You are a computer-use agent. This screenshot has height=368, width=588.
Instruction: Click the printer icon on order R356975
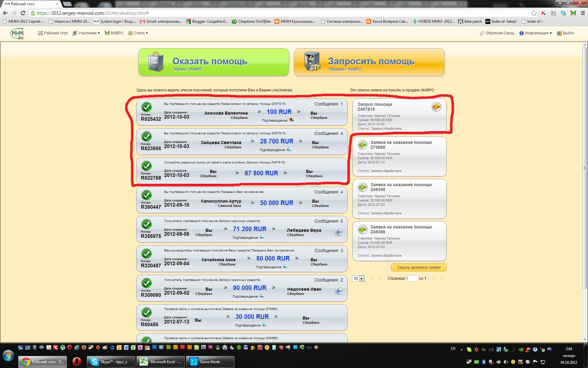(x=338, y=232)
